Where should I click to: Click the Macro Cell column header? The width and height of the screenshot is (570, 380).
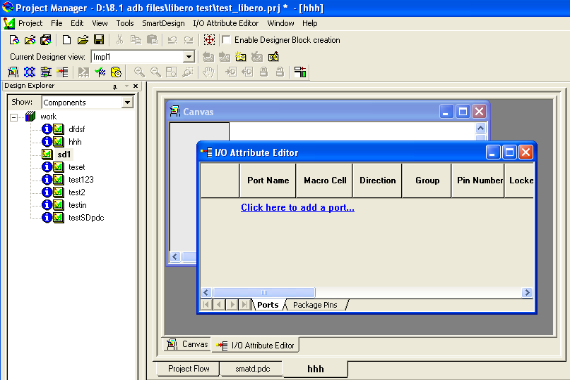[325, 180]
